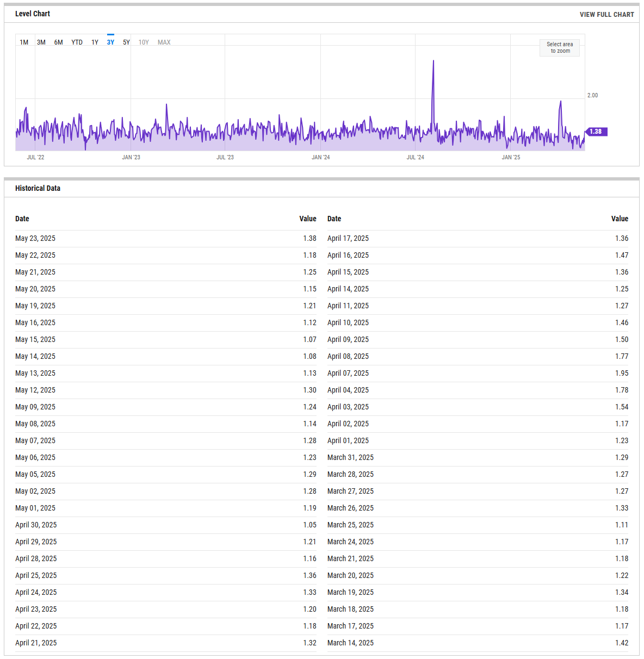The image size is (644, 659).
Task: Click value 1.05 for April 30, 2025
Action: click(x=310, y=525)
